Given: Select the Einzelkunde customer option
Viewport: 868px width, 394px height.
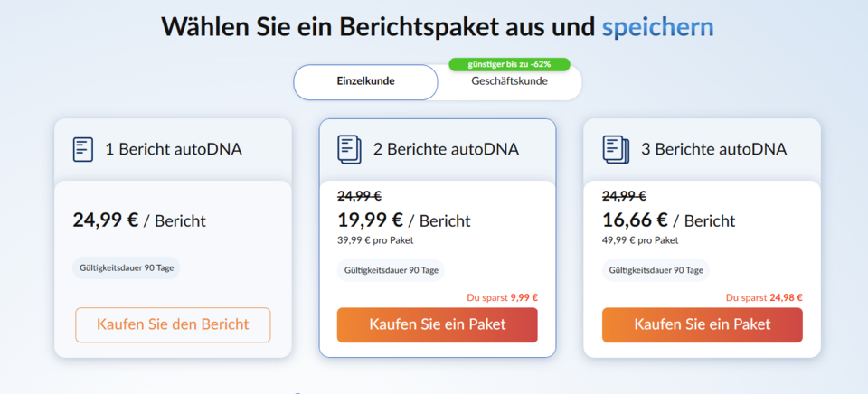Looking at the screenshot, I should pyautogui.click(x=365, y=81).
